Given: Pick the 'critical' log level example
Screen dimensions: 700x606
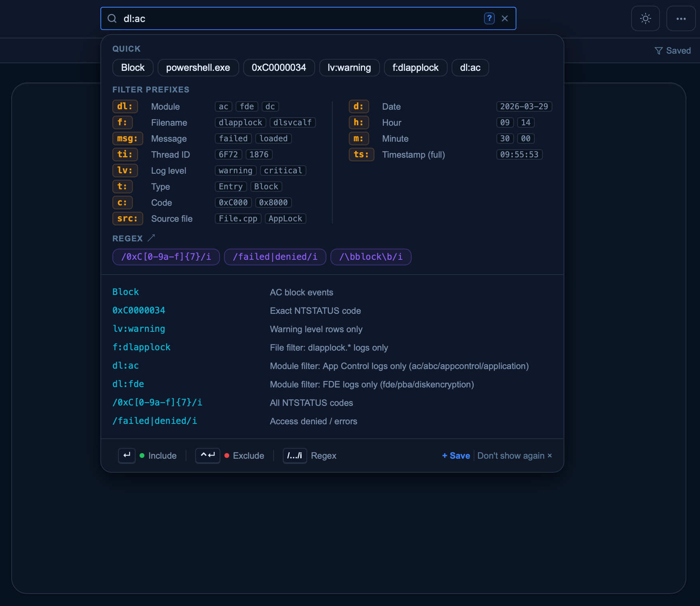Looking at the screenshot, I should [x=283, y=171].
